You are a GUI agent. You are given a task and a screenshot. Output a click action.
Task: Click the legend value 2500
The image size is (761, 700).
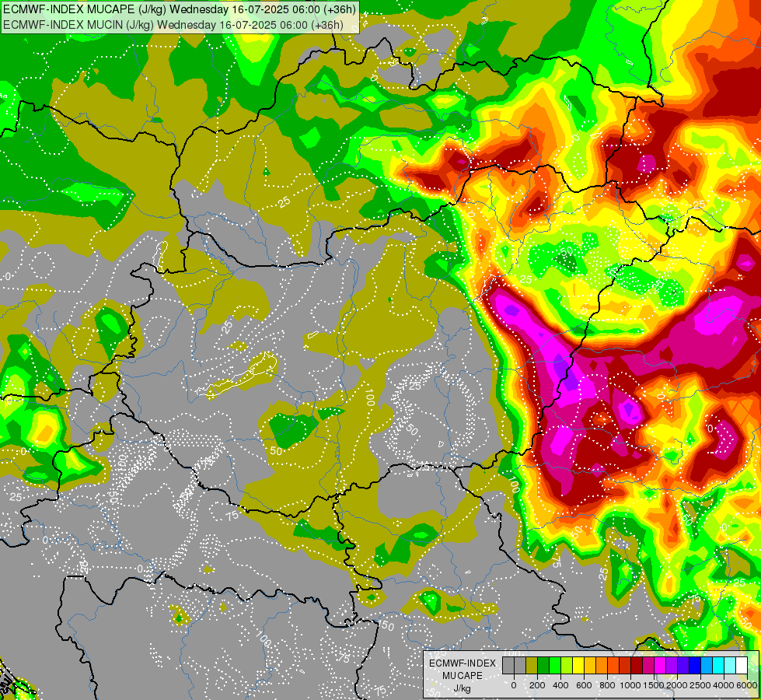pos(700,685)
